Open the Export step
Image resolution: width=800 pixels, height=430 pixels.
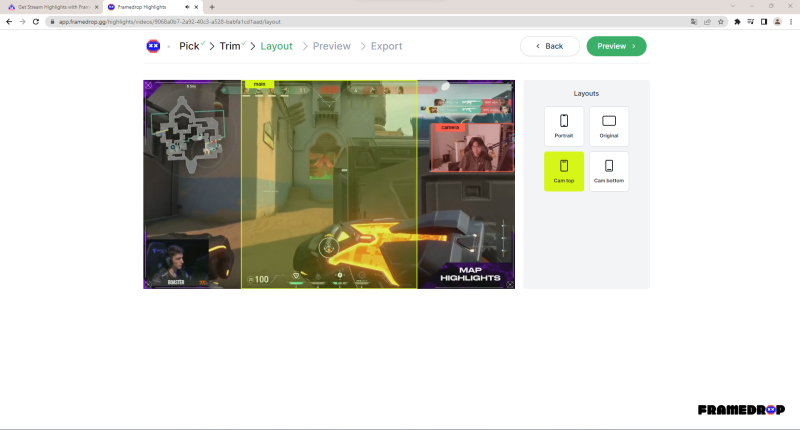(x=386, y=46)
